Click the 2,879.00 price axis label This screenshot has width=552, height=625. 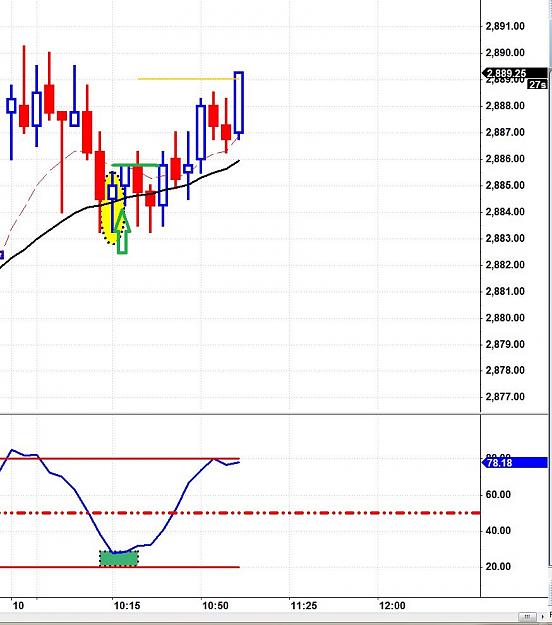tap(505, 344)
